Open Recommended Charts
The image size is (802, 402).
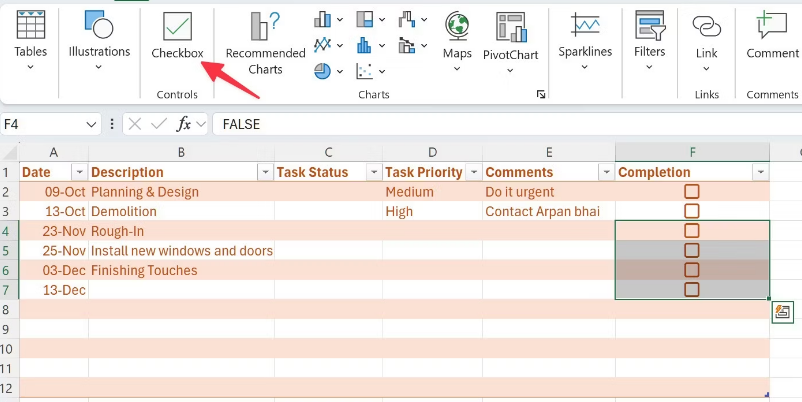[x=265, y=43]
